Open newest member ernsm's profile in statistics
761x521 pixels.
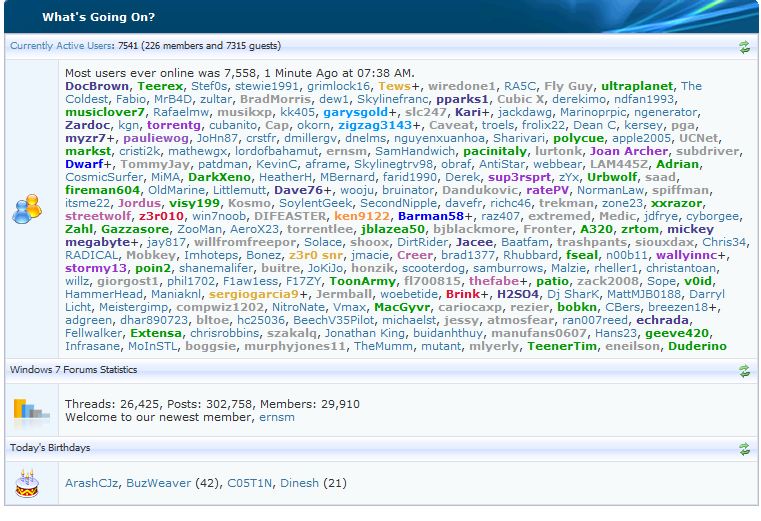[277, 418]
